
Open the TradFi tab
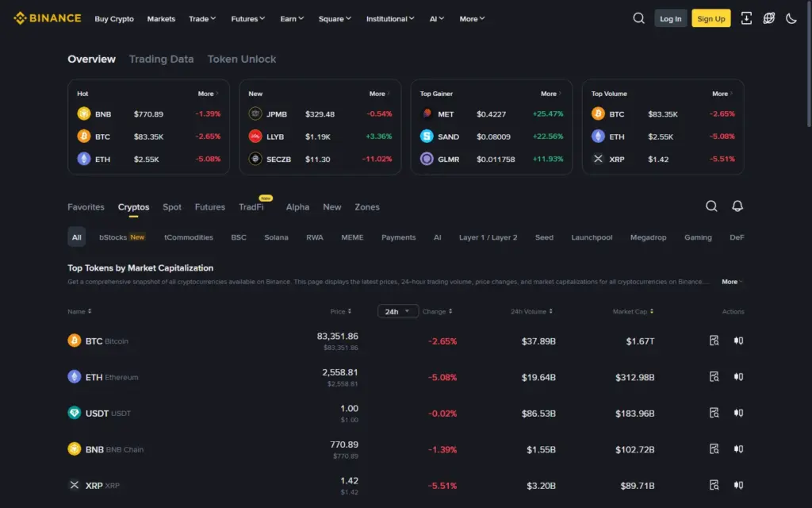coord(251,207)
